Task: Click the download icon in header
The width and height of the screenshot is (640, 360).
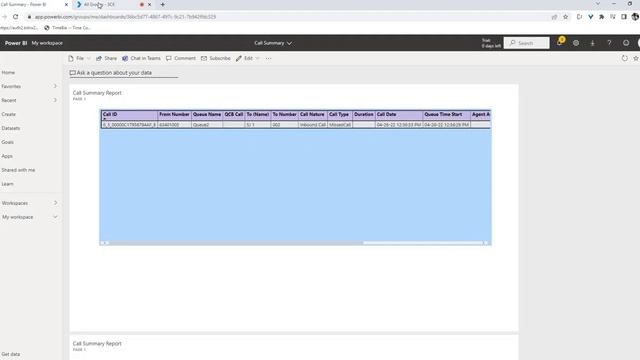Action: click(x=593, y=43)
